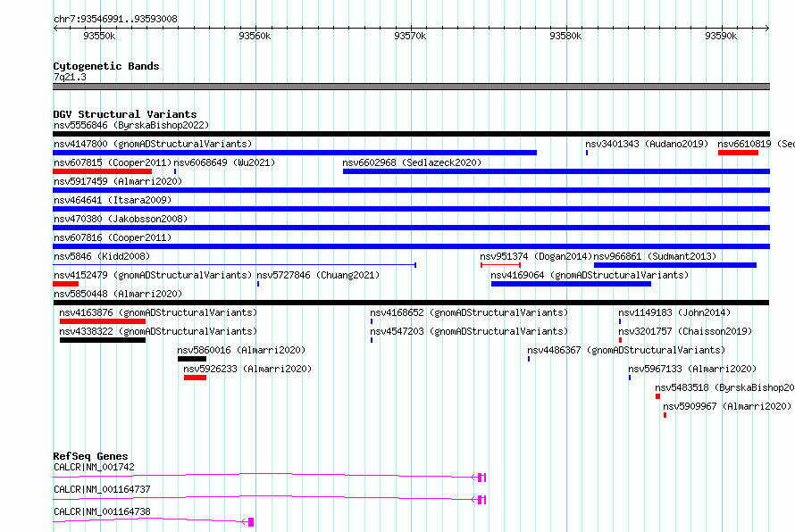Screen dimensions: 795x532
Task: Open nsv4168652 gnomAD variant label
Action: [469, 312]
